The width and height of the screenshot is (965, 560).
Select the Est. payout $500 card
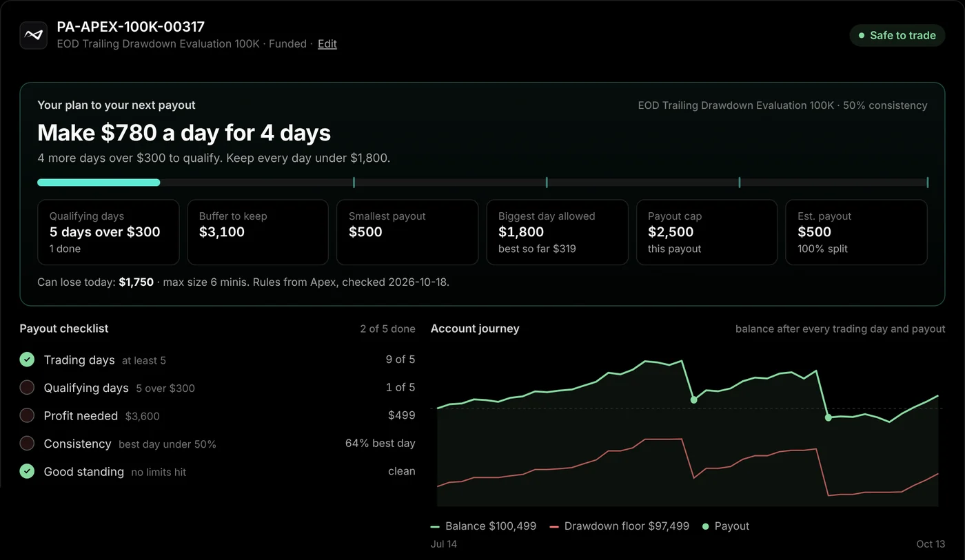tap(856, 232)
